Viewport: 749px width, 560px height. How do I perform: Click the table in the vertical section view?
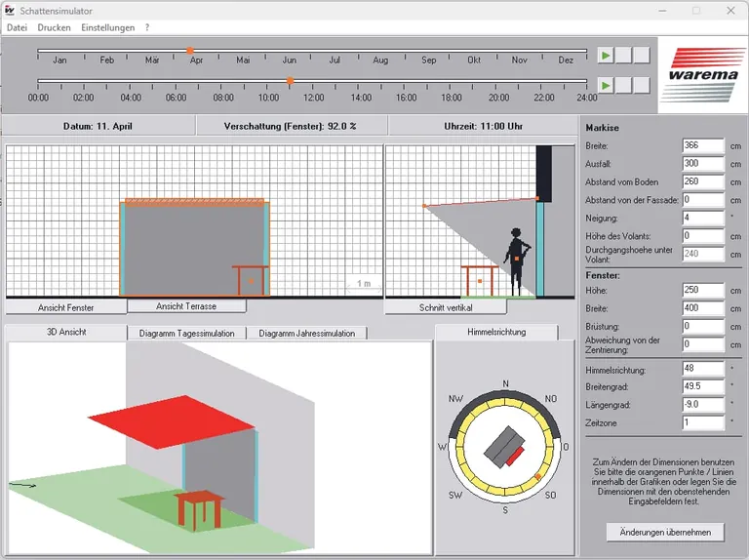tap(480, 281)
